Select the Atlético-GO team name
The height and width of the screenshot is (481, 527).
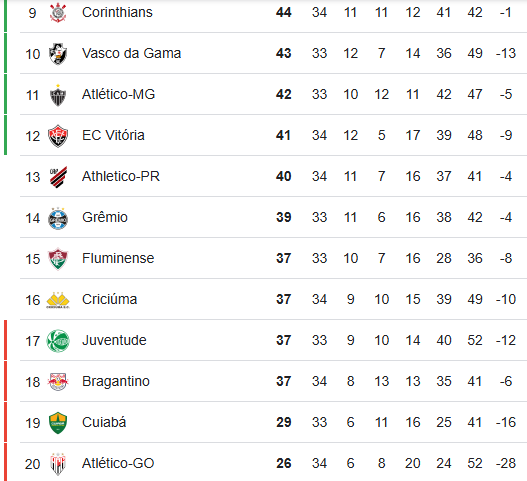(118, 464)
